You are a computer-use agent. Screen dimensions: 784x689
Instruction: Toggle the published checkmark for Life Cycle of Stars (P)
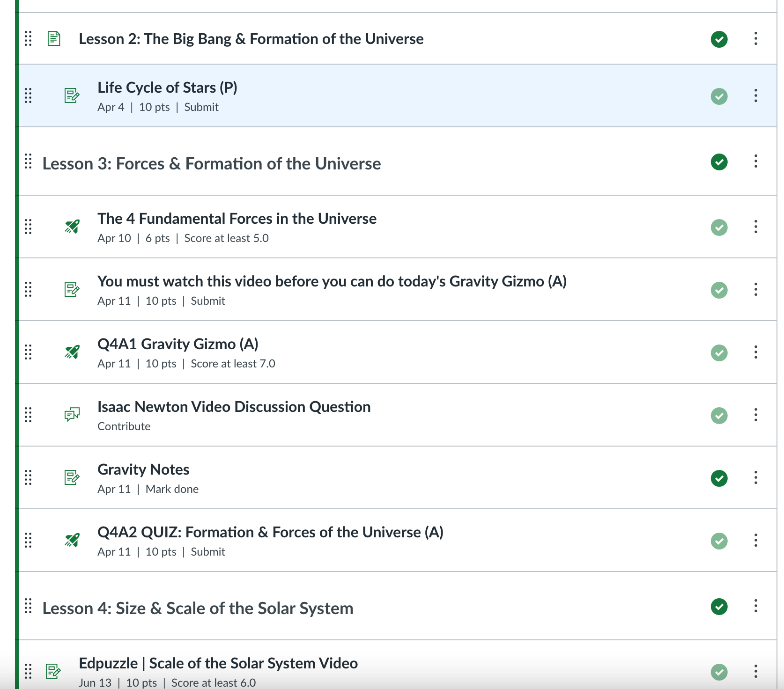click(x=719, y=96)
